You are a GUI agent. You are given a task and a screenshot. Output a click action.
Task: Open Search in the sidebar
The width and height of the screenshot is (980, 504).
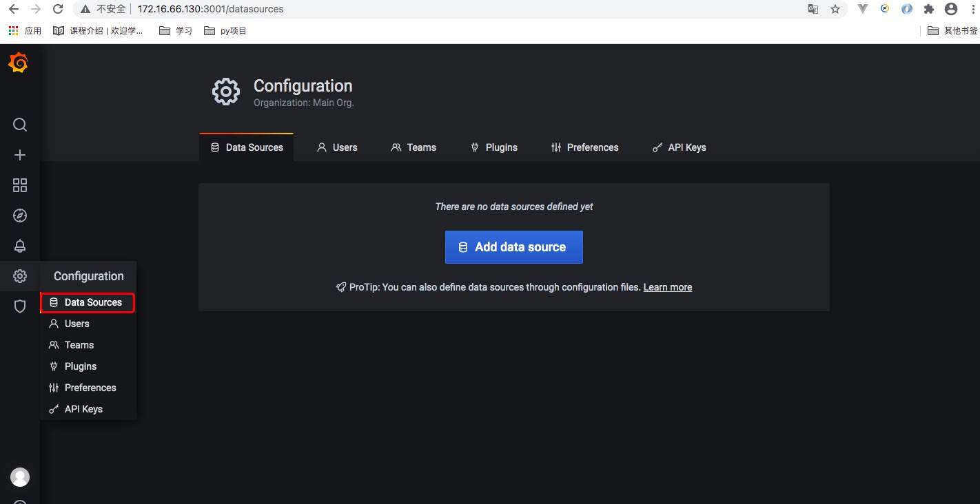point(20,125)
